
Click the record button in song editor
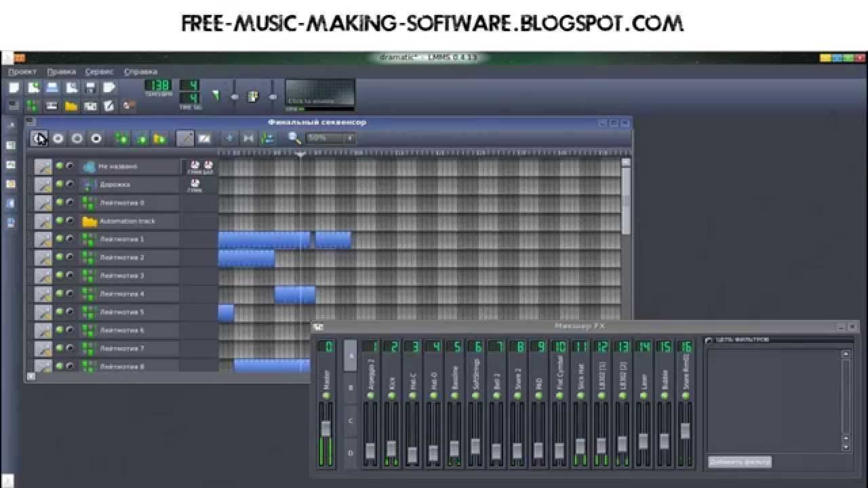58,138
